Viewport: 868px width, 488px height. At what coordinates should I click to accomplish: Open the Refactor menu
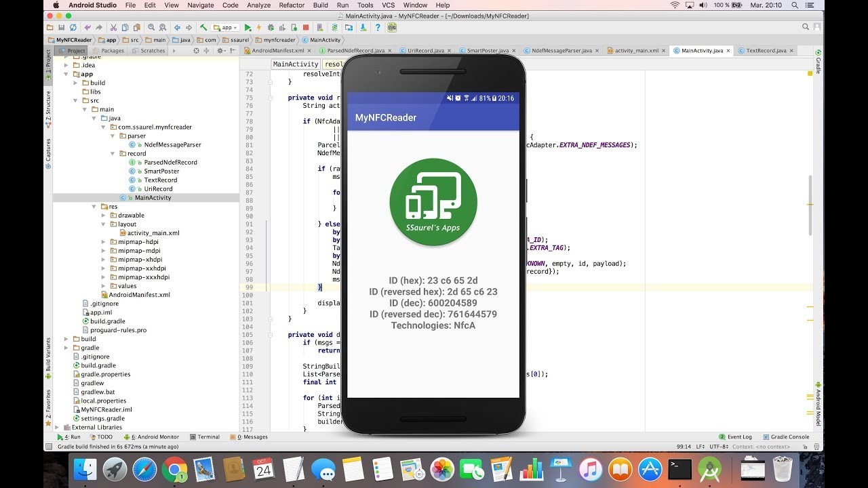tap(292, 5)
